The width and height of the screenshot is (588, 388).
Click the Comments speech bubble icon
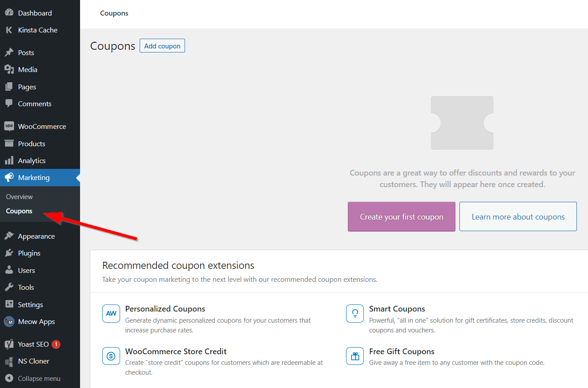[x=9, y=104]
